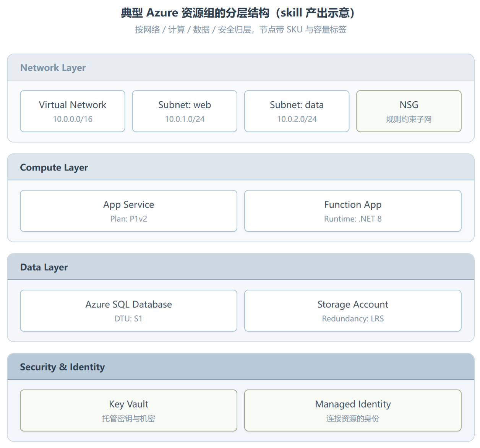Open the App Service card
480x448 pixels.
pyautogui.click(x=128, y=211)
